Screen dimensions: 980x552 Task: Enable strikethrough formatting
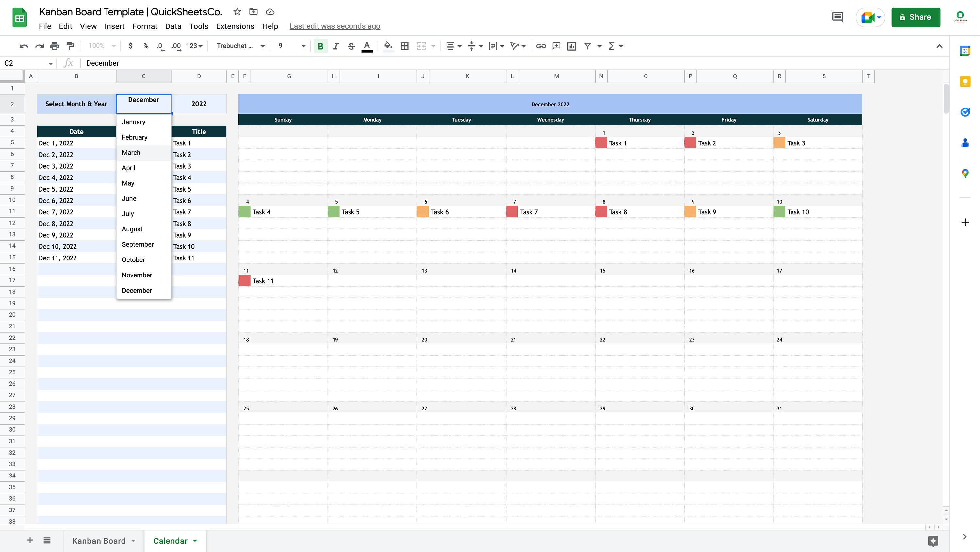coord(351,46)
